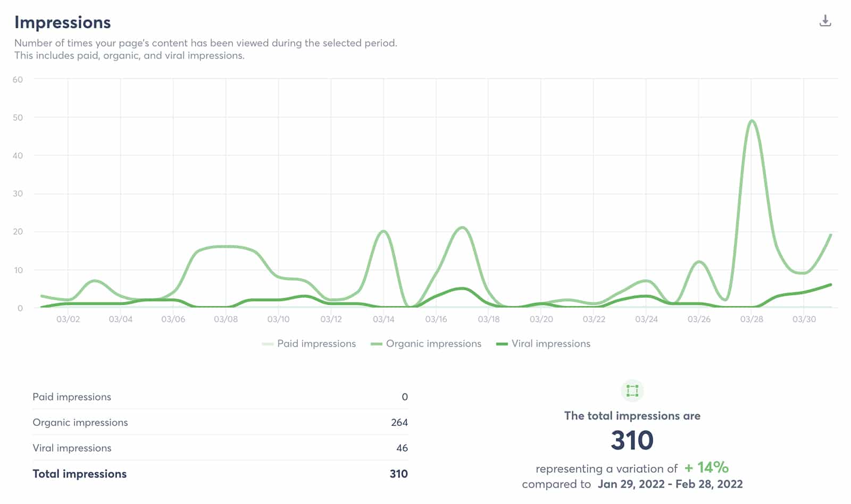Select the Organic impressions table row
Image resolution: width=851 pixels, height=504 pixels.
213,422
